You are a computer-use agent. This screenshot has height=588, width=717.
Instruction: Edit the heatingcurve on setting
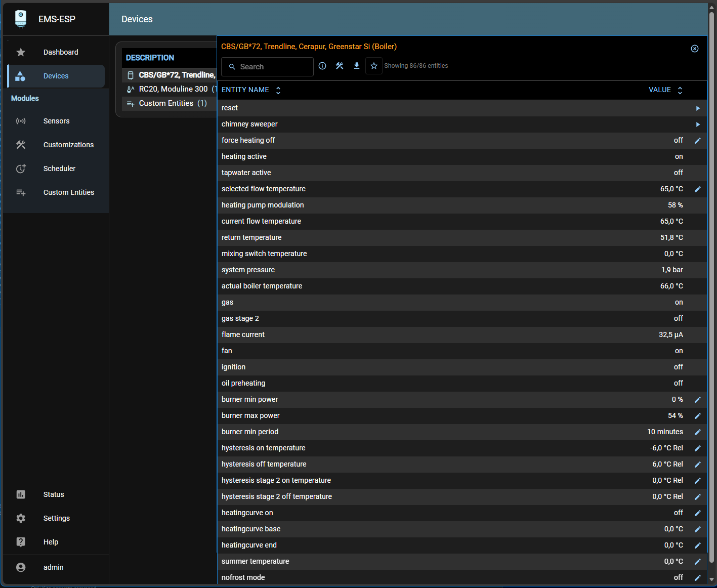(698, 513)
